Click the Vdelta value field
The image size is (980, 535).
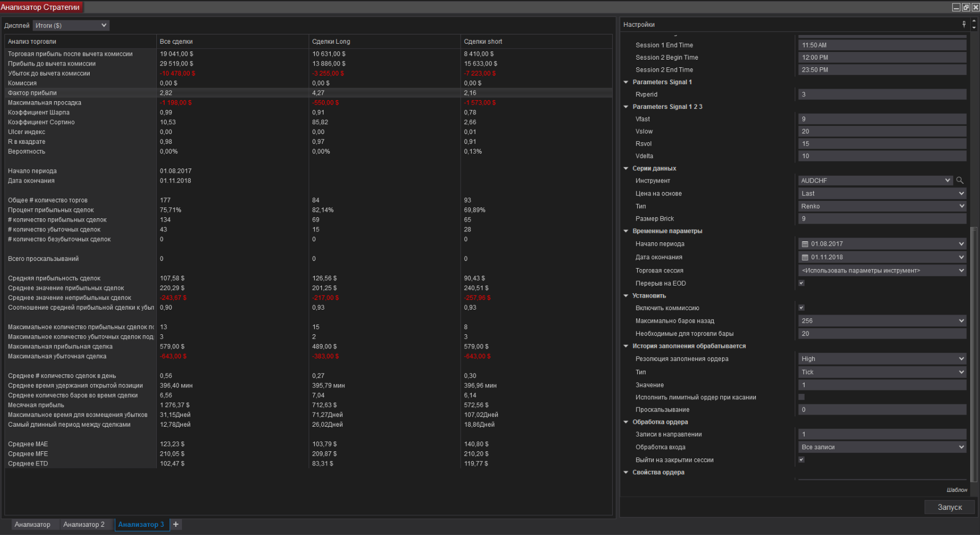882,156
